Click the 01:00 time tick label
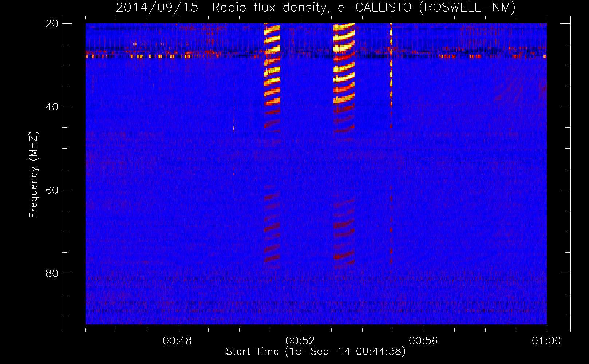 (x=546, y=341)
